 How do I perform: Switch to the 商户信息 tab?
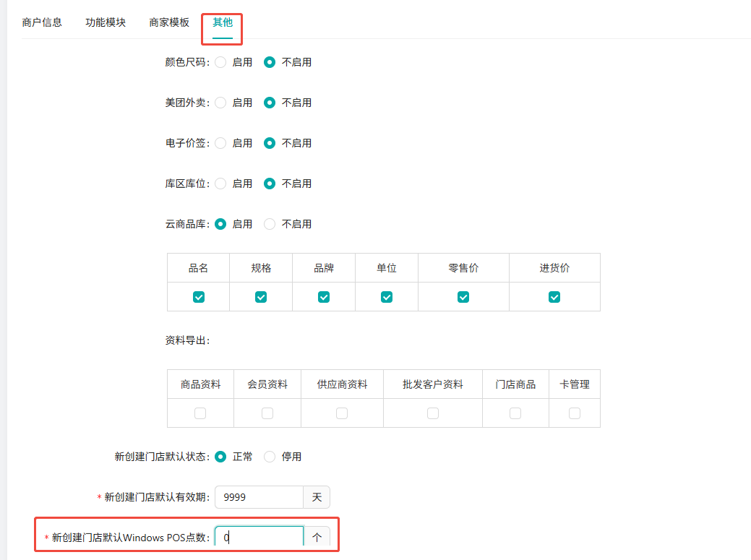(x=42, y=22)
